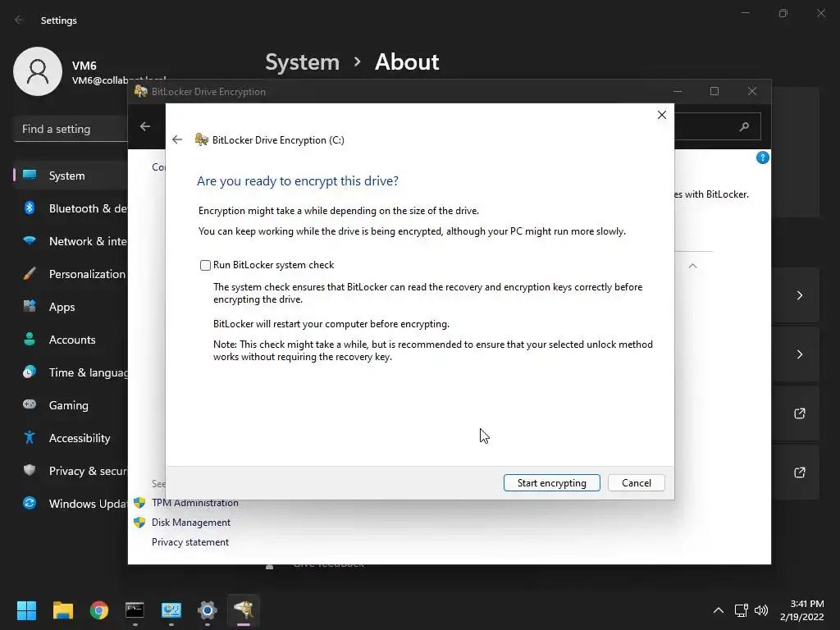
Task: Click the BitLocker taskbar icon
Action: click(x=243, y=610)
